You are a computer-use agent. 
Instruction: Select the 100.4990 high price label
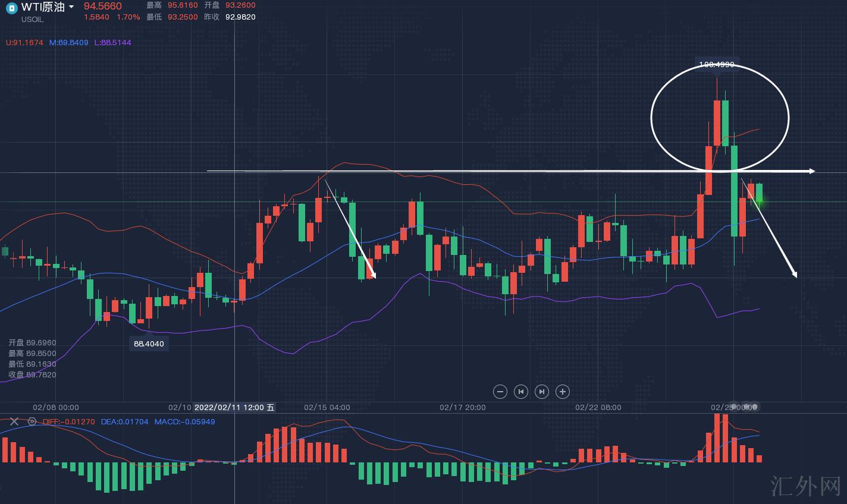[x=716, y=64]
